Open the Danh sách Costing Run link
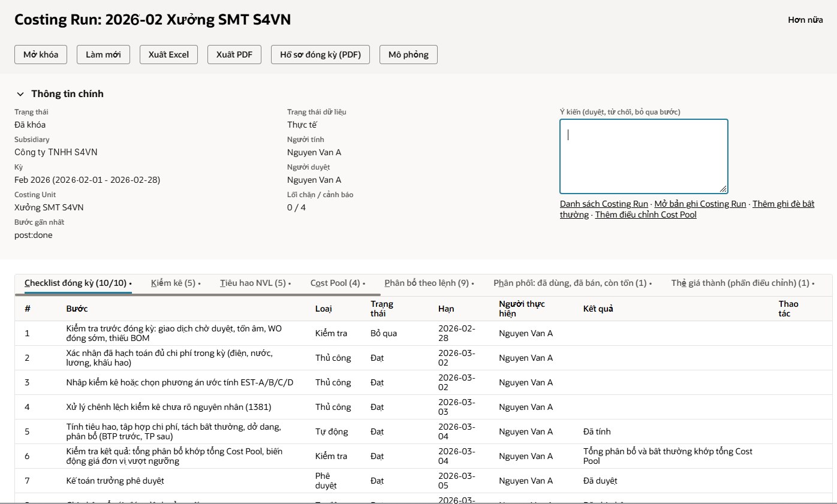The height and width of the screenshot is (504, 837). [x=604, y=204]
